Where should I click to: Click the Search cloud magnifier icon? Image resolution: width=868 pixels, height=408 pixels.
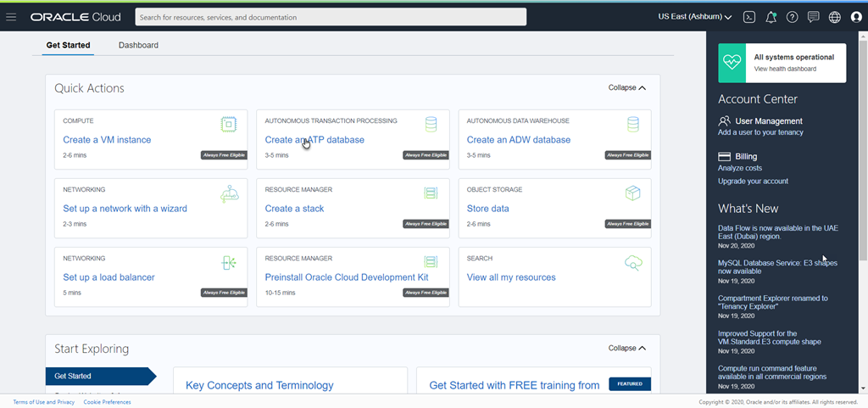pyautogui.click(x=632, y=263)
